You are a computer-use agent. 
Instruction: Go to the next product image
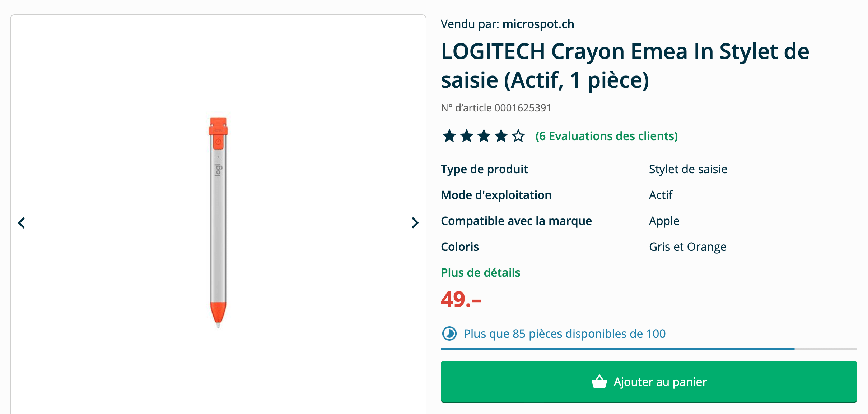(415, 223)
